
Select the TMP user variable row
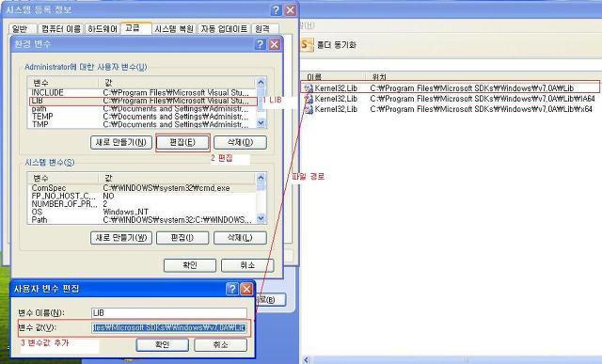141,124
